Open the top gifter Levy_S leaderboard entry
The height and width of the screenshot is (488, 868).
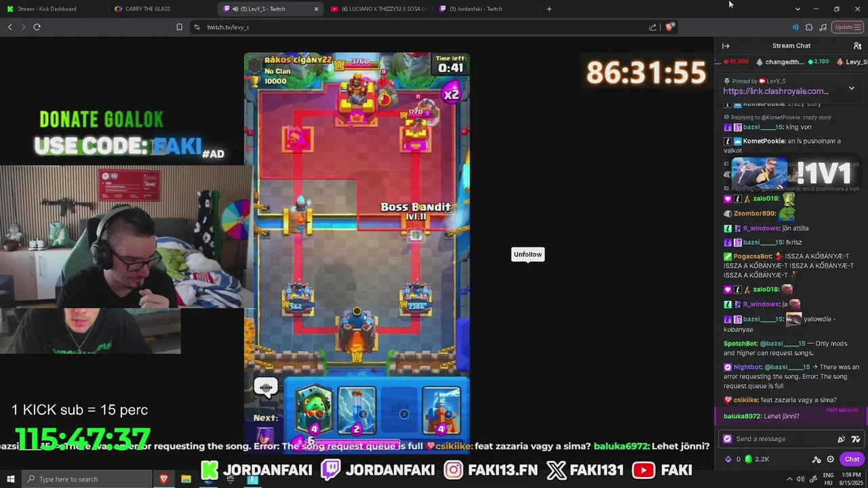pyautogui.click(x=852, y=62)
